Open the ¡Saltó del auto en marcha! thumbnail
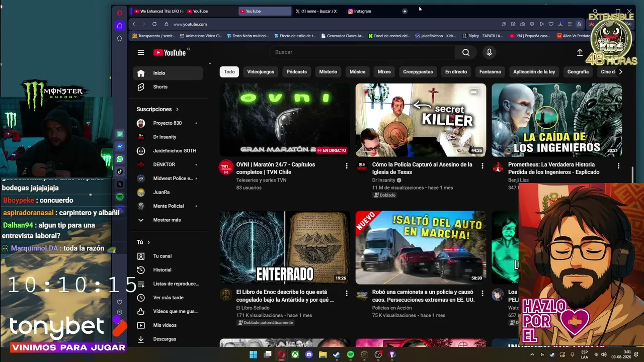644x362 pixels. (421, 247)
